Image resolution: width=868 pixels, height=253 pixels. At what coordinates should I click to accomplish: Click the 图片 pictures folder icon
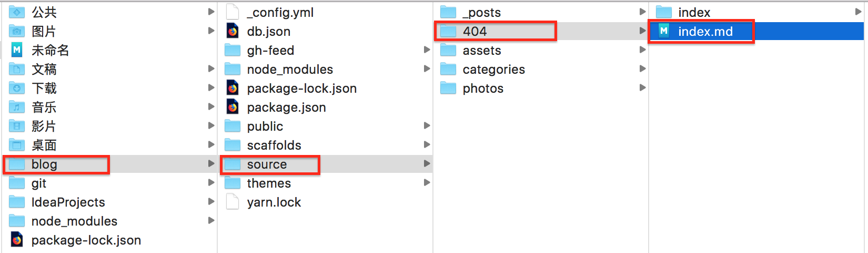click(x=17, y=31)
